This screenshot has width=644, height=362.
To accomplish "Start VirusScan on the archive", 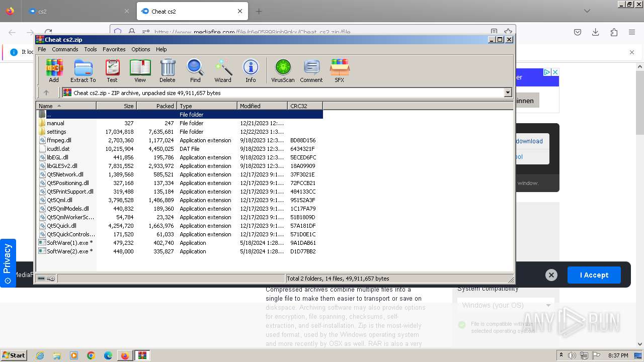I will click(283, 71).
